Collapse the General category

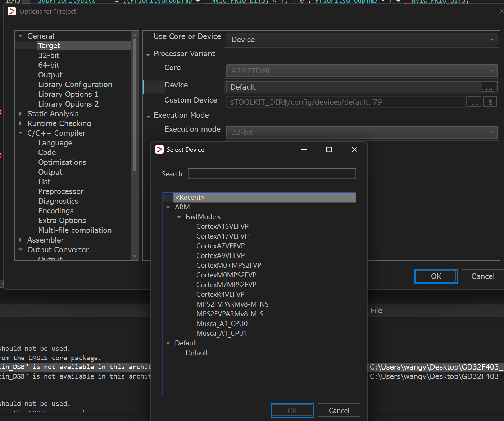click(21, 36)
